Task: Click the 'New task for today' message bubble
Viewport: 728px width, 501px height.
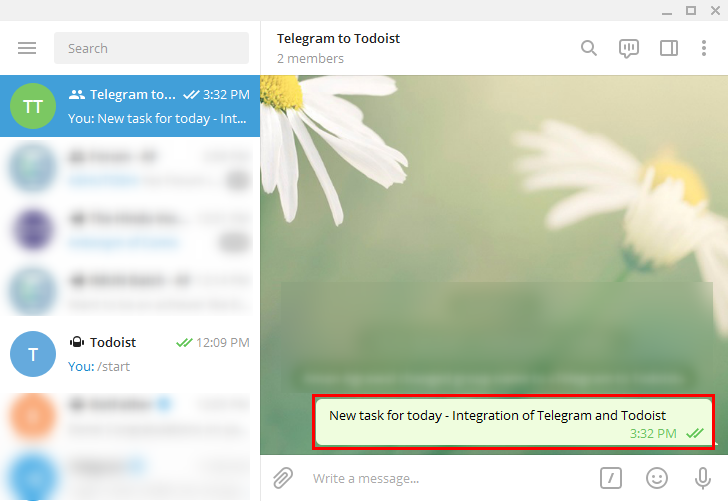Action: [x=514, y=422]
